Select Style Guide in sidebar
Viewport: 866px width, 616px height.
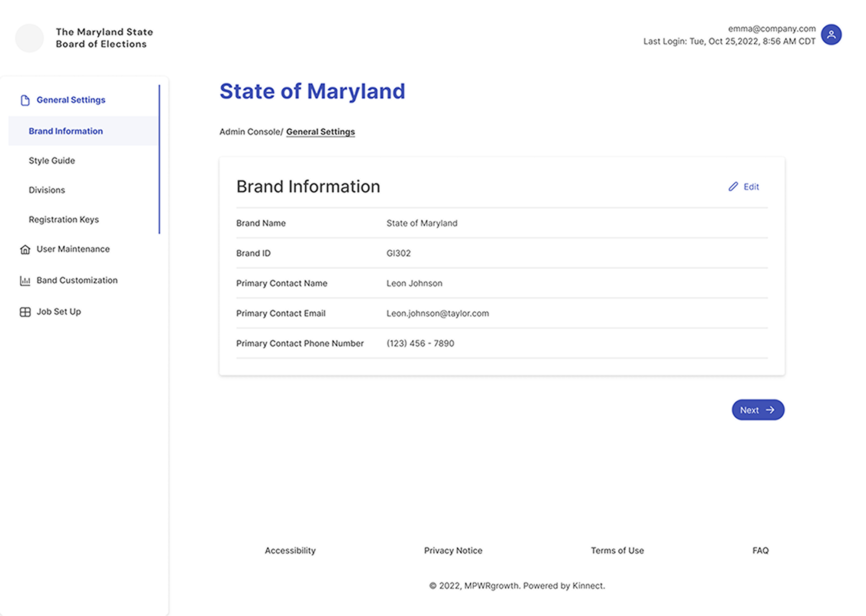pyautogui.click(x=52, y=161)
